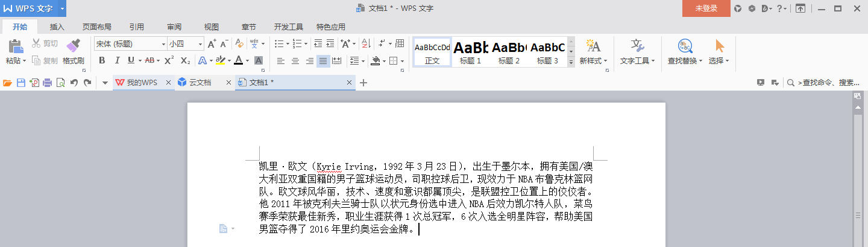Open 文字工具 text tools button
Screen dimensions: 868x247
point(637,52)
